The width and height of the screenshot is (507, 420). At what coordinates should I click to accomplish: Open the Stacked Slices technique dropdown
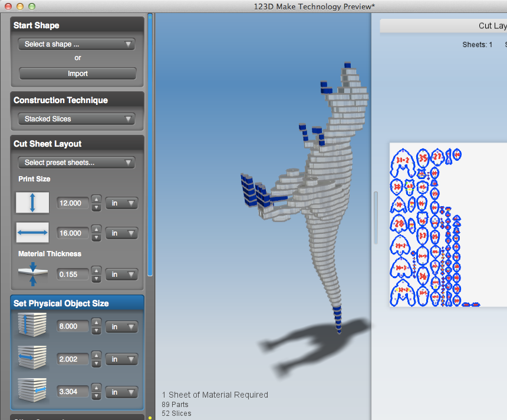pos(77,119)
